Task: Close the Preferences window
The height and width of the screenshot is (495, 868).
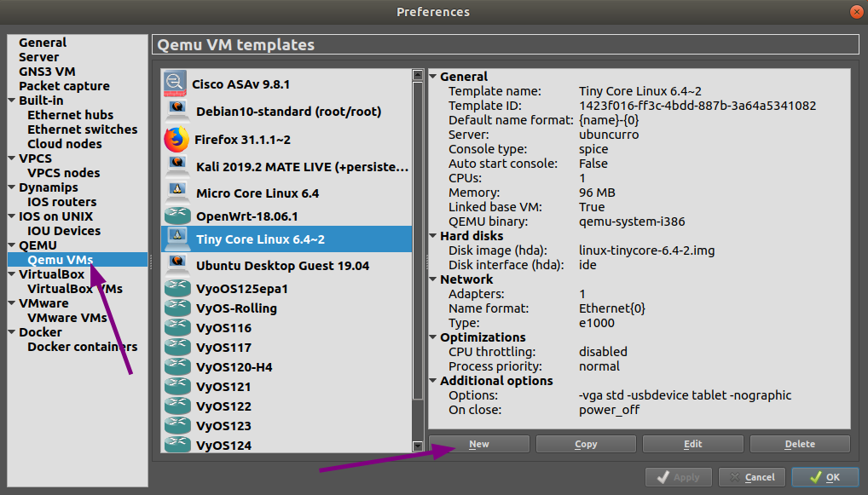Action: tap(854, 12)
